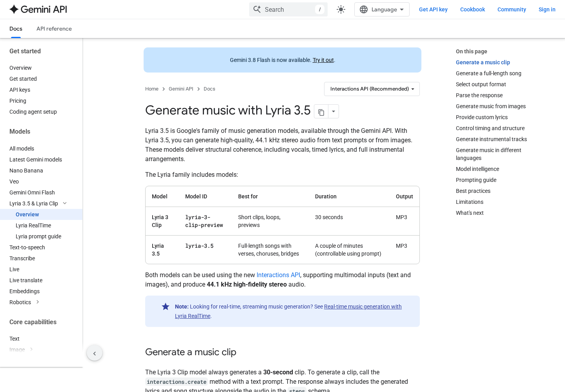Collapse the sidebar with chevron button
565x392 pixels.
coord(95,353)
